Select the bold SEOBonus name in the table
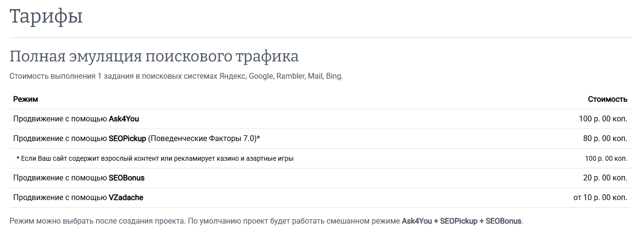 [127, 178]
